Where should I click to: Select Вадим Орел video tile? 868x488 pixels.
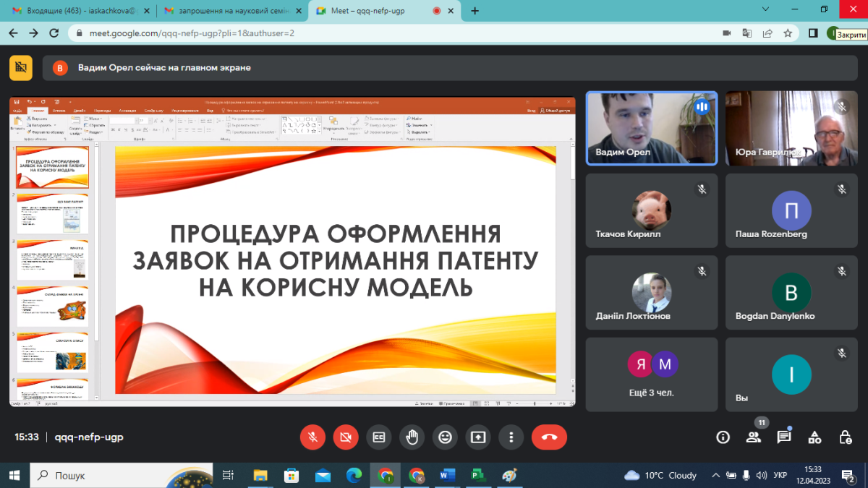652,128
